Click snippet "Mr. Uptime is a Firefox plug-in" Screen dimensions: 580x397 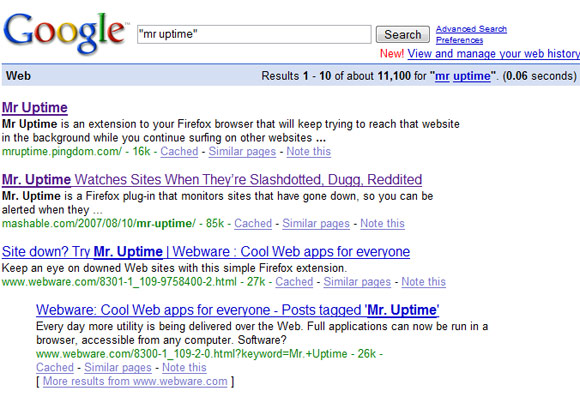[x=218, y=203]
